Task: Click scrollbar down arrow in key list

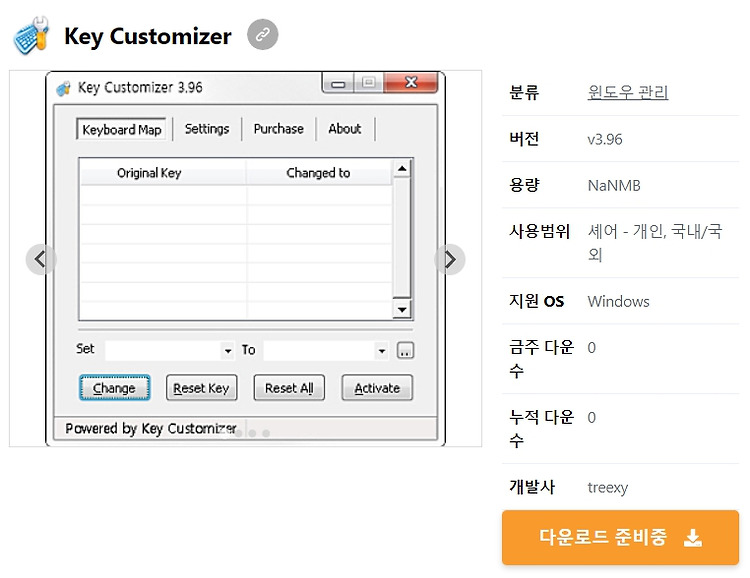Action: pyautogui.click(x=402, y=310)
